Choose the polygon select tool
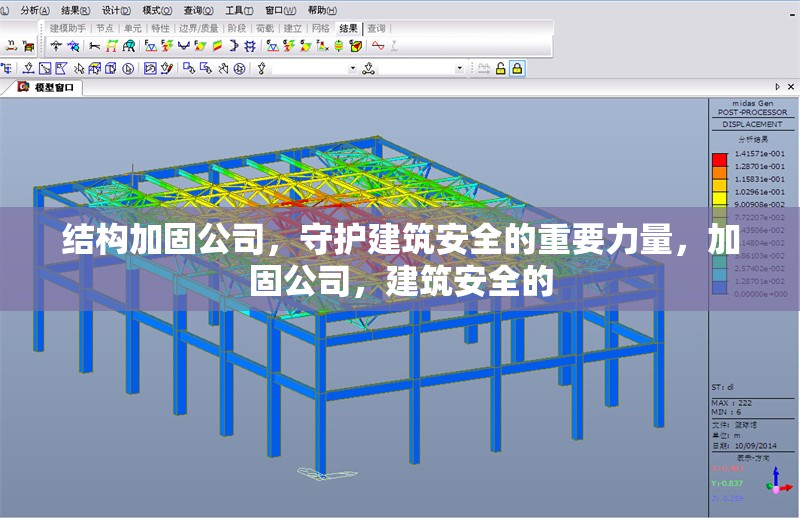Viewport: 800px width, 519px height. (x=62, y=68)
